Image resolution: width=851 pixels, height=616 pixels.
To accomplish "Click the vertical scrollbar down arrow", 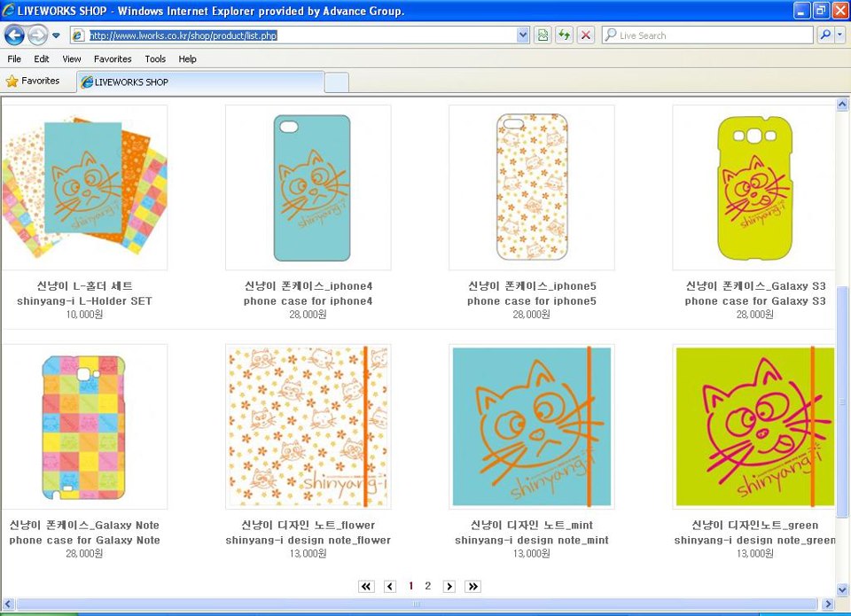I will tap(842, 589).
